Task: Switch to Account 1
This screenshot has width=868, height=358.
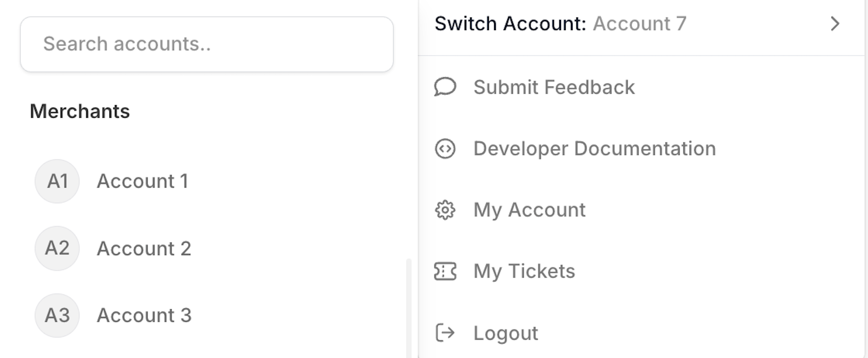Action: click(142, 181)
